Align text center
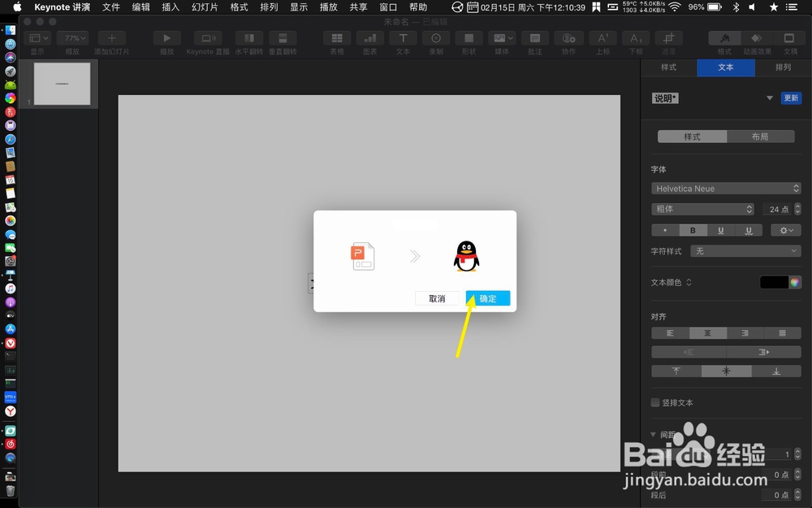The width and height of the screenshot is (812, 508). pyautogui.click(x=707, y=332)
